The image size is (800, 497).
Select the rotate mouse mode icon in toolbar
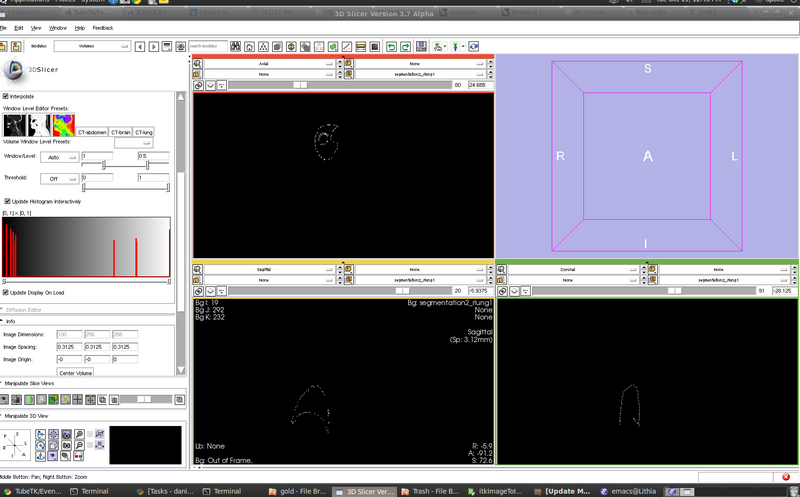(473, 46)
